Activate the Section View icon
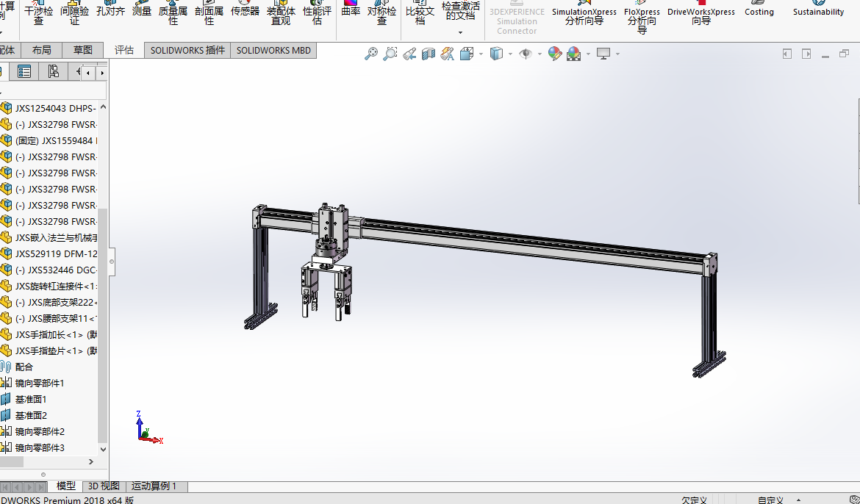860x504 pixels. point(428,54)
